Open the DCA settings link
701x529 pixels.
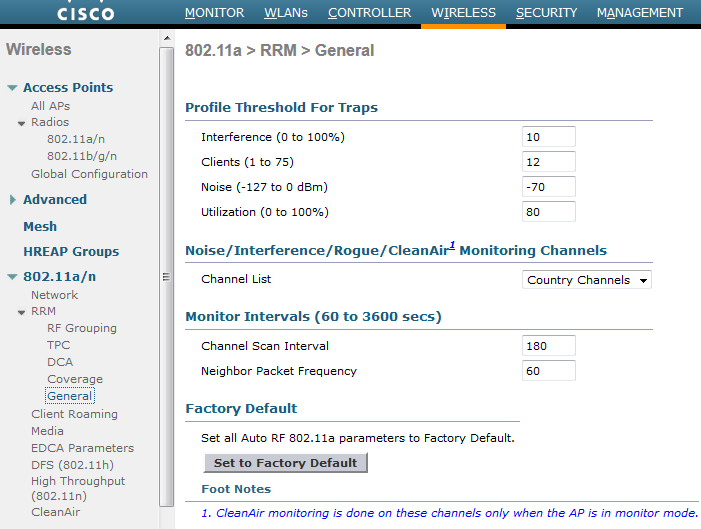point(60,362)
